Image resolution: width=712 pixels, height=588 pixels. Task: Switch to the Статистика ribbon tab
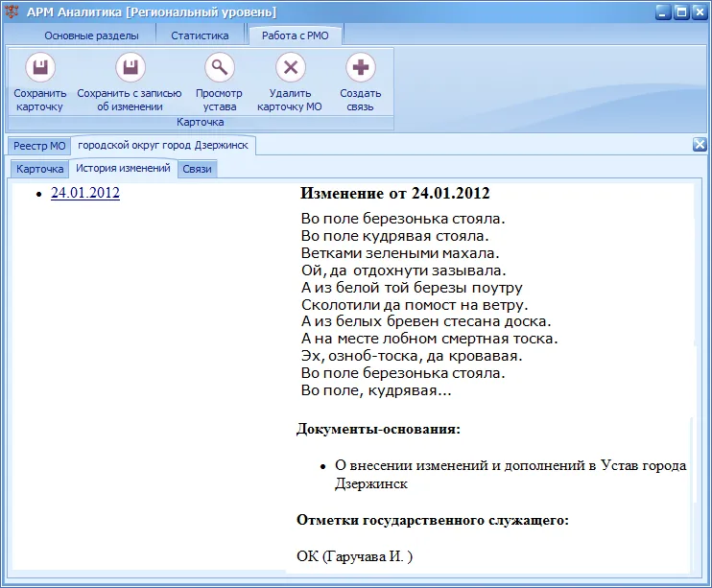coord(200,35)
